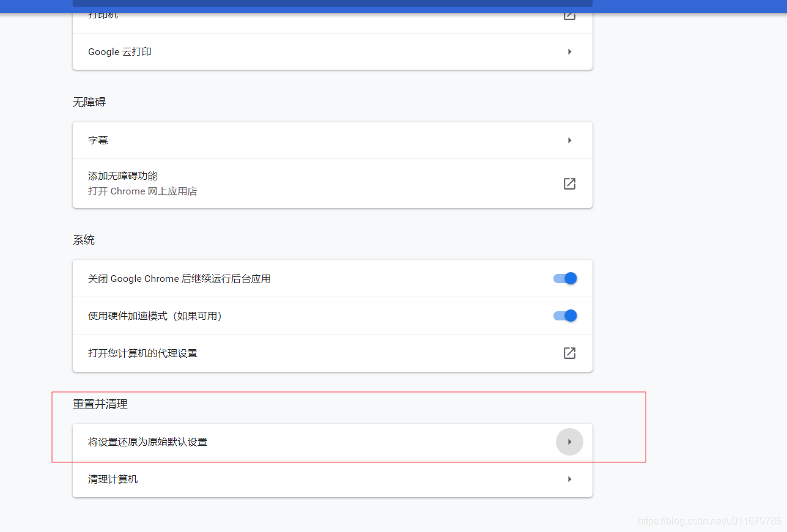Screen dimensions: 787x532
Task: Click 关闭 Google Chrome 后继续运行后台应用 label
Action: coord(179,279)
